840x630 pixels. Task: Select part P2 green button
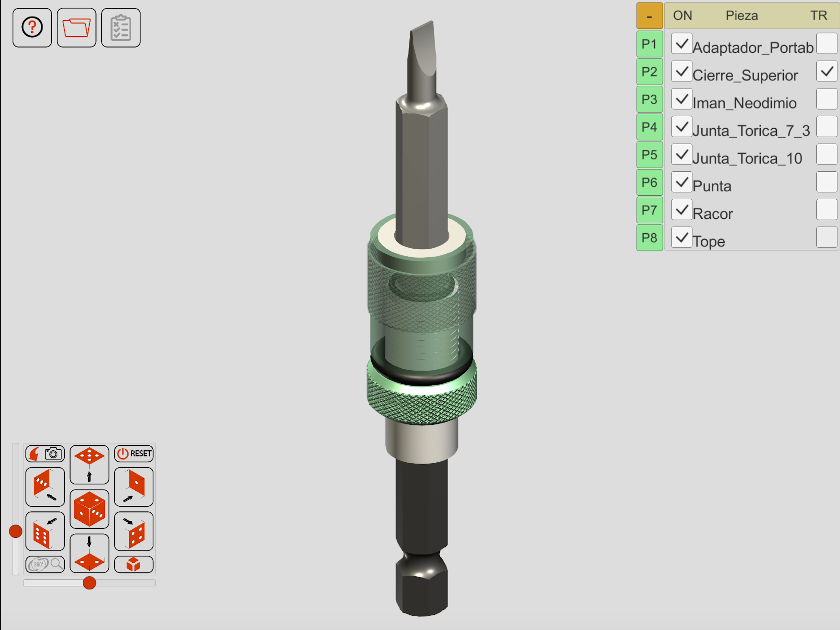649,72
